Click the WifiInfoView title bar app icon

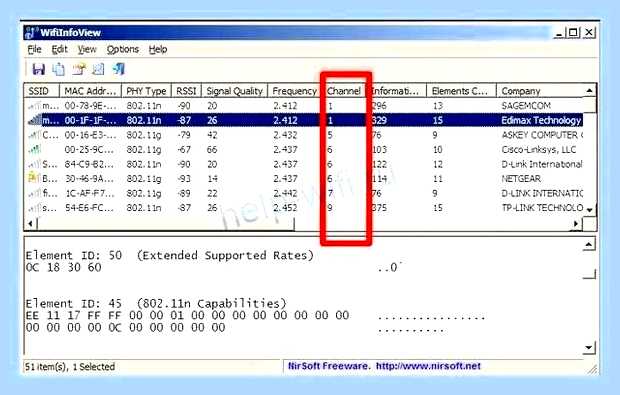[31, 33]
